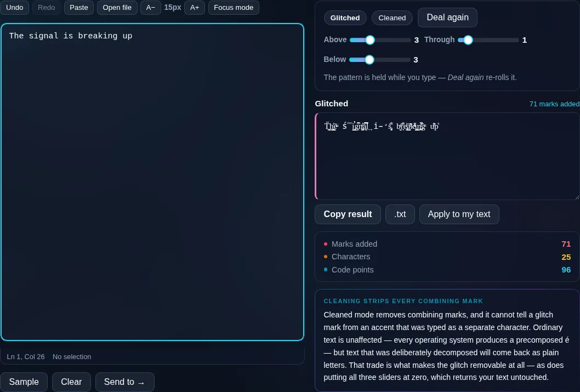
Task: Adjust the Below slider handle
Action: (369, 60)
